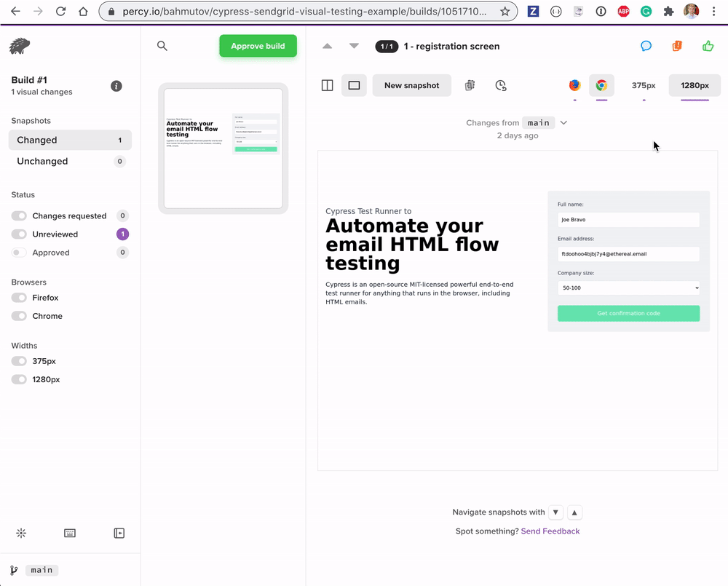Open the snapshot search magnifier
The image size is (728, 586).
[162, 46]
